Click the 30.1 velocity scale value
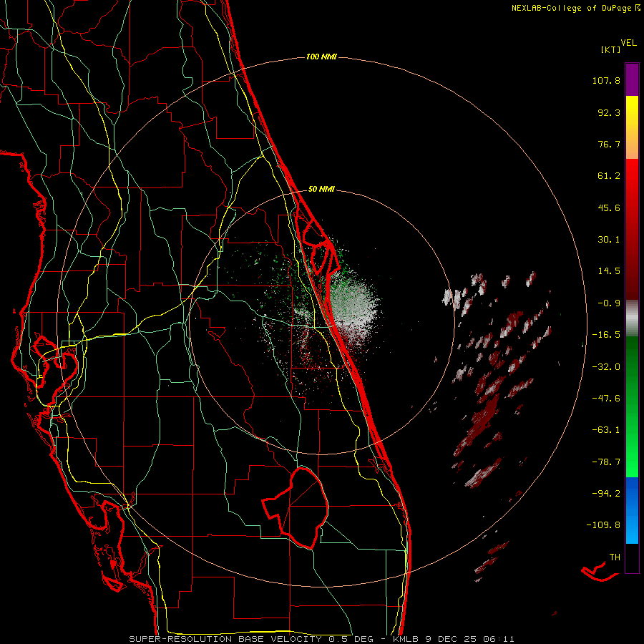Image resolution: width=644 pixels, height=644 pixels. click(609, 240)
